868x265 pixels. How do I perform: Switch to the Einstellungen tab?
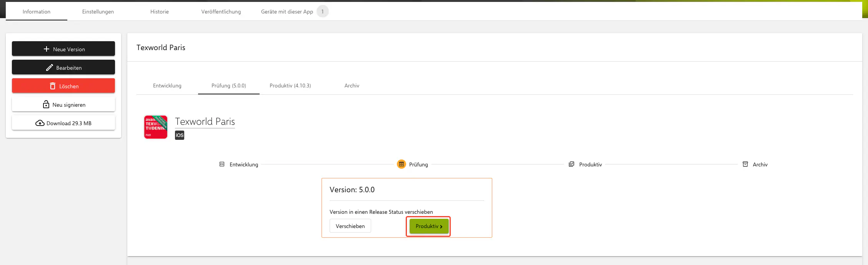click(x=98, y=12)
